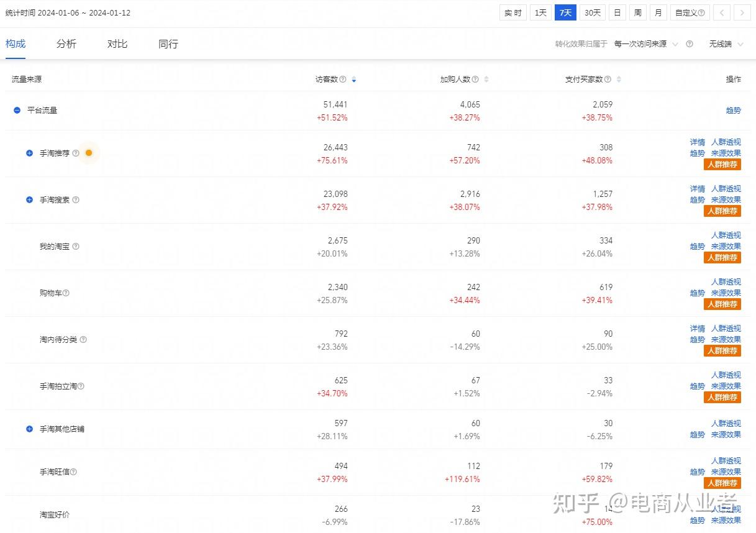The width and height of the screenshot is (756, 533).
Task: View 趋势 for 手淘搜索 row
Action: click(698, 200)
